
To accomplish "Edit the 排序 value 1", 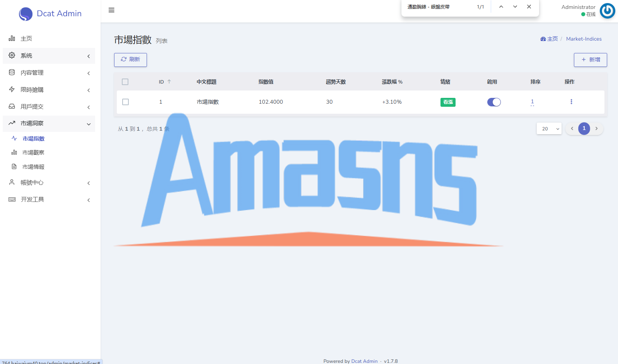I will click(532, 102).
